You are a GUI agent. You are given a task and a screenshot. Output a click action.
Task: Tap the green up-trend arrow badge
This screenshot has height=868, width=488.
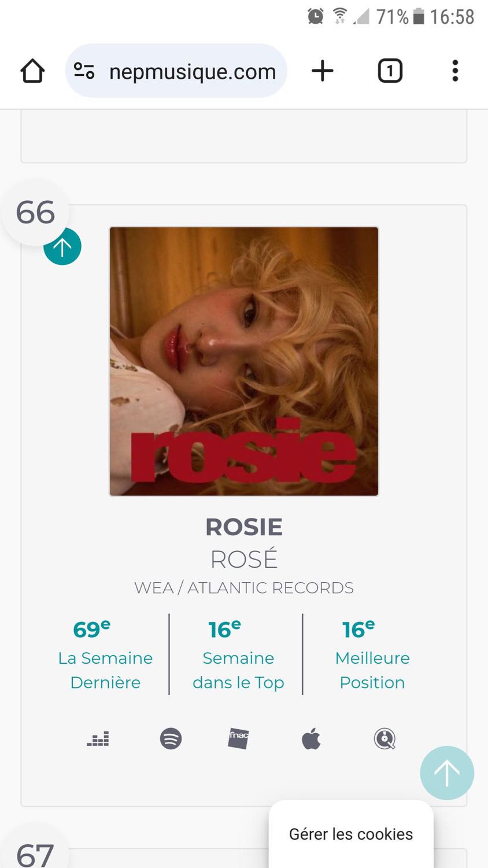pos(62,247)
